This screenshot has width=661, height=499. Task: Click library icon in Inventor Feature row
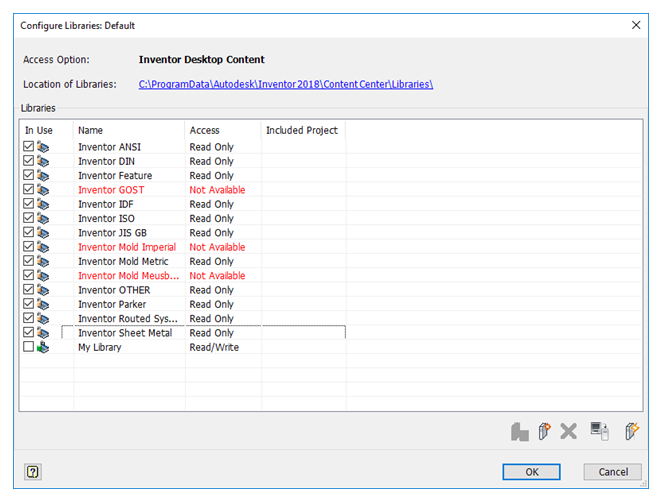point(43,176)
